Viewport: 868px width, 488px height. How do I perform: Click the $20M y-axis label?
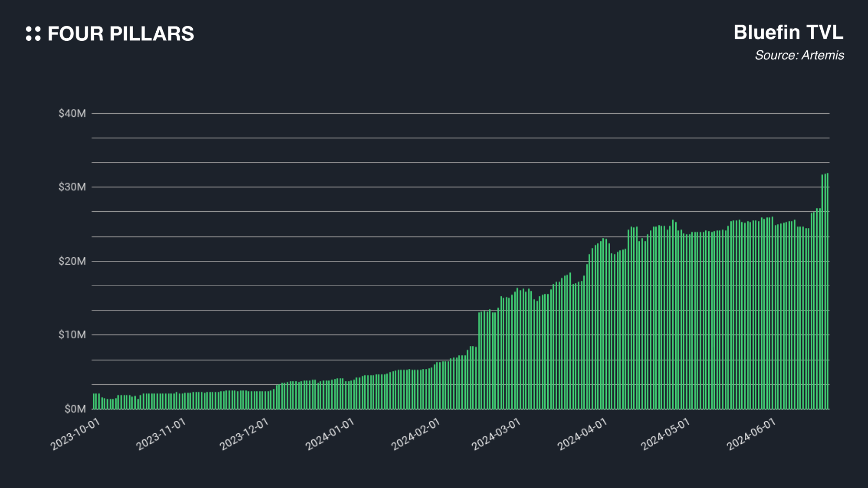(x=72, y=261)
